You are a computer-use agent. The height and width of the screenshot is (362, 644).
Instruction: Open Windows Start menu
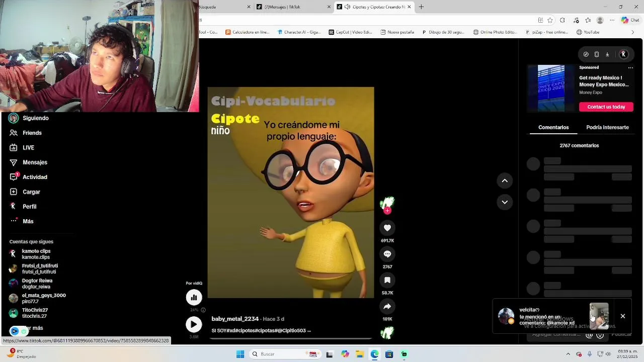tap(240, 354)
